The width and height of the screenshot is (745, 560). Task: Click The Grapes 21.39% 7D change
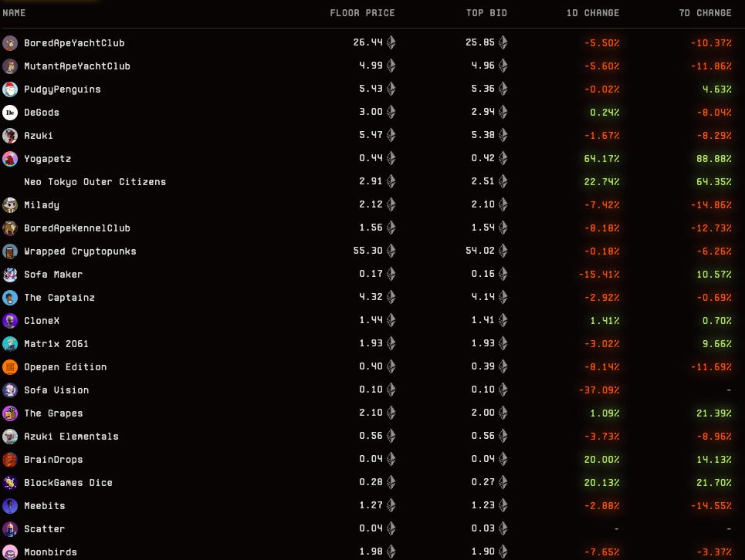[x=713, y=413]
